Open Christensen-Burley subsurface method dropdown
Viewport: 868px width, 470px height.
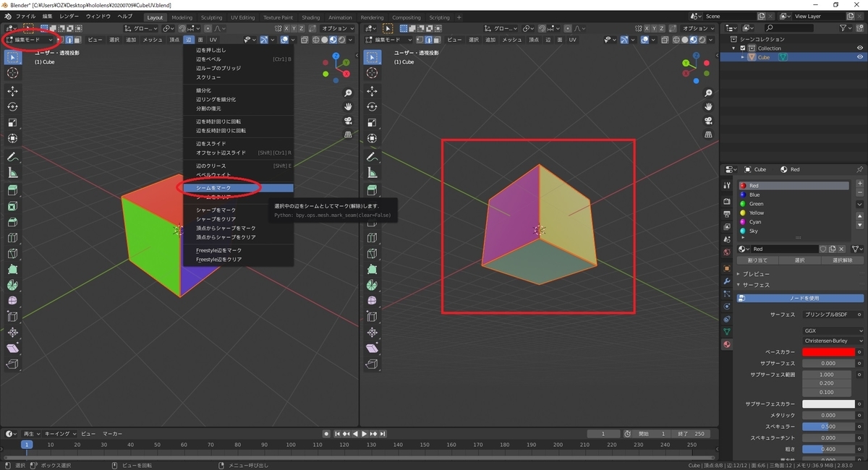tap(833, 341)
